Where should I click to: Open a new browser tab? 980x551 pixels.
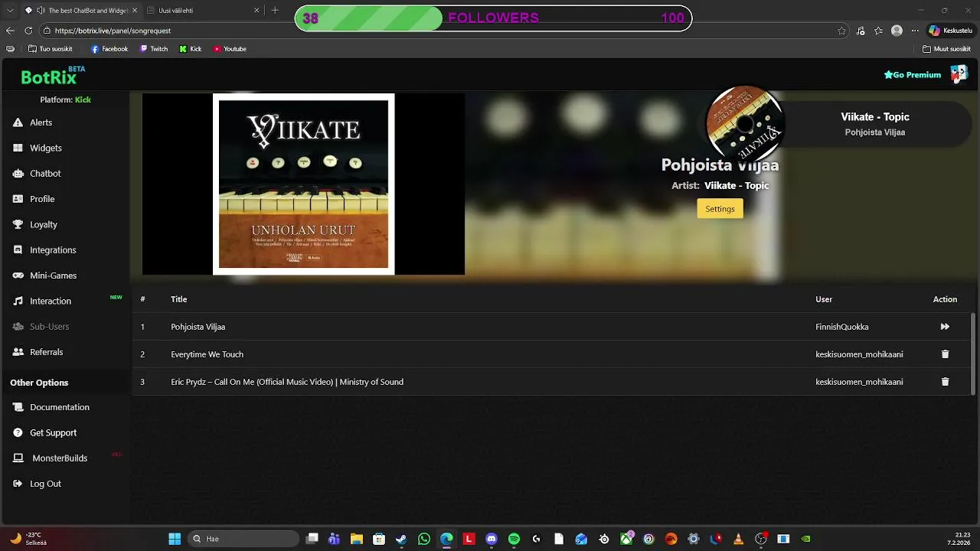(276, 11)
